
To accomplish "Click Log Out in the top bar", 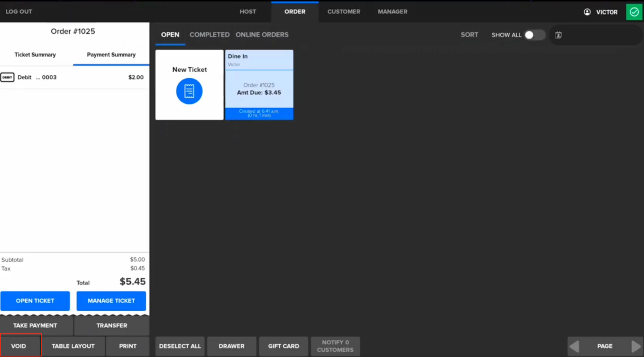I will coord(19,12).
